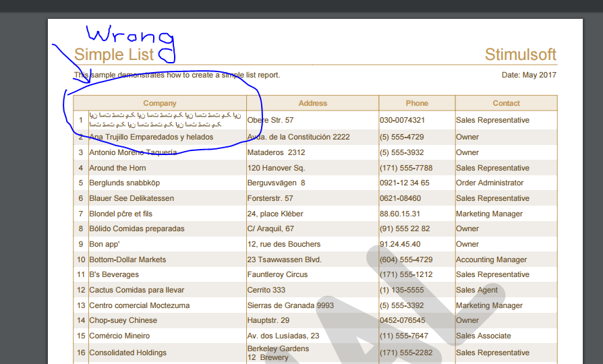
Task: Click the phone number '0621-08460'
Action: point(400,198)
